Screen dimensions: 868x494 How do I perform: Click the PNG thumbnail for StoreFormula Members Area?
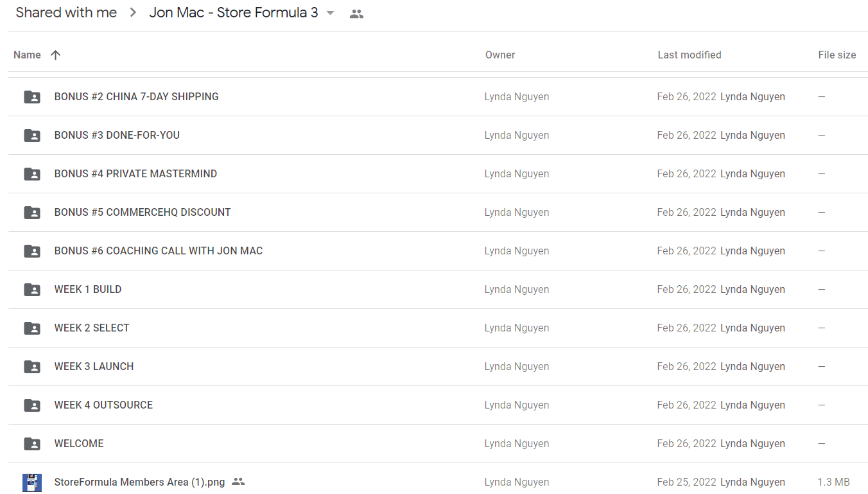[x=32, y=482]
